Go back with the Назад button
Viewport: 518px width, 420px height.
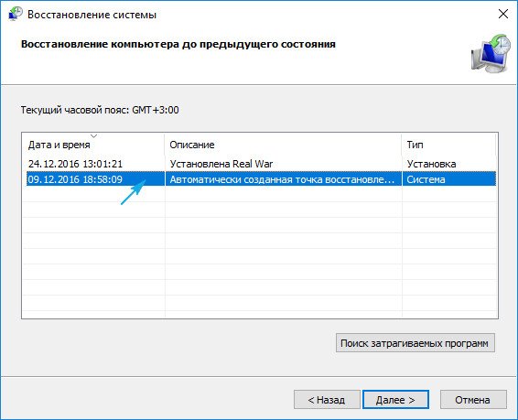pos(327,400)
